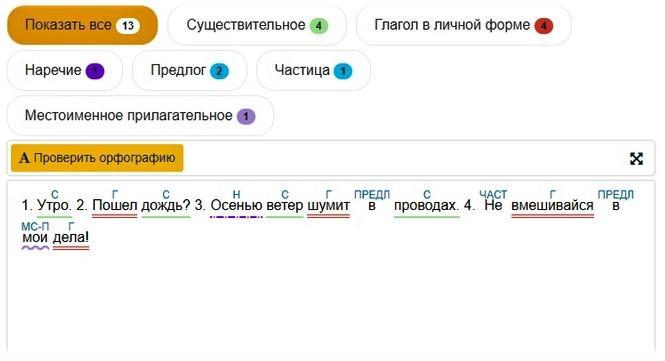This screenshot has height=361, width=665.
Task: Click the lilac badge on pronoun adjective filter
Action: (x=246, y=117)
